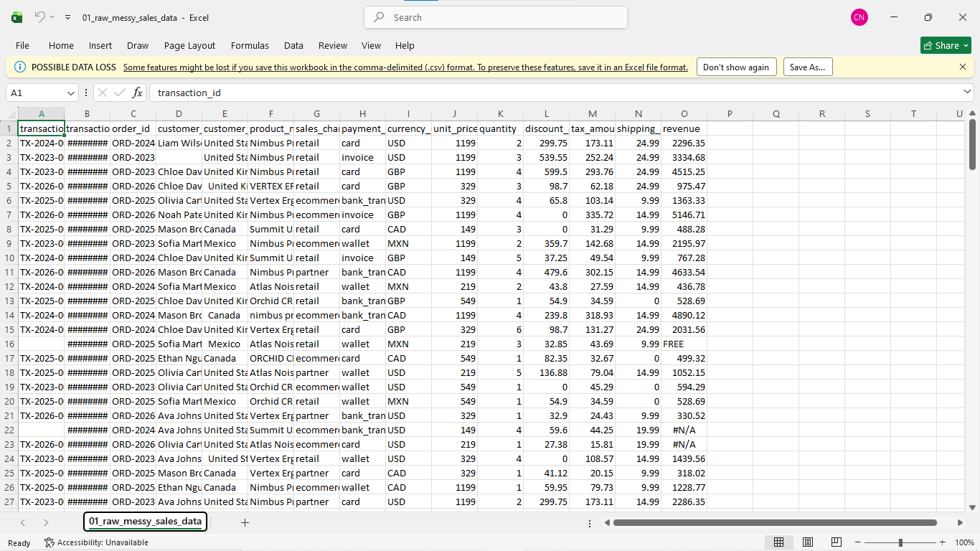The height and width of the screenshot is (551, 980).
Task: Open the Review ribbon tab
Action: [x=333, y=45]
